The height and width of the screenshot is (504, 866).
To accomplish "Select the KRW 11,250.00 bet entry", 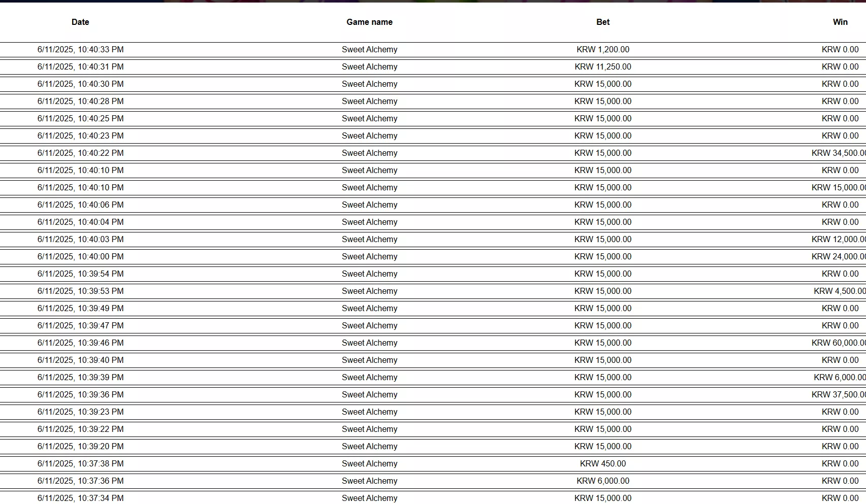I will 603,67.
